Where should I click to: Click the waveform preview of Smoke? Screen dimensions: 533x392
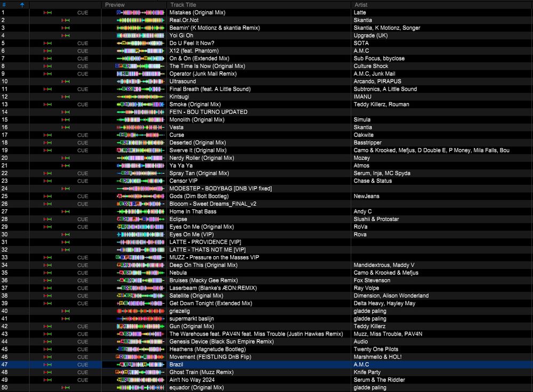(140, 104)
